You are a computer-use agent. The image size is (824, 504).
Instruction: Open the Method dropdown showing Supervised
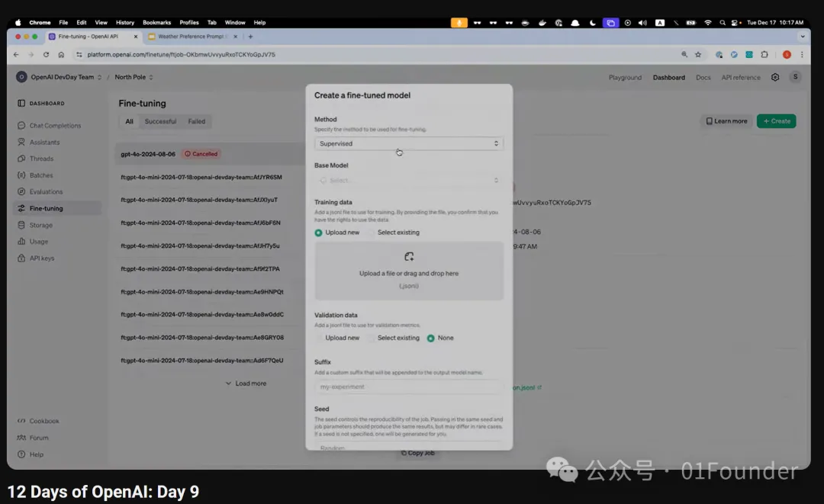point(409,143)
